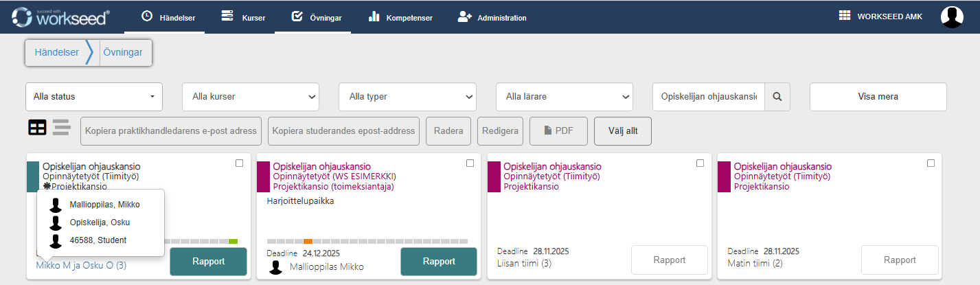The image size is (980, 285).
Task: Switch to list view layout
Action: click(x=62, y=127)
